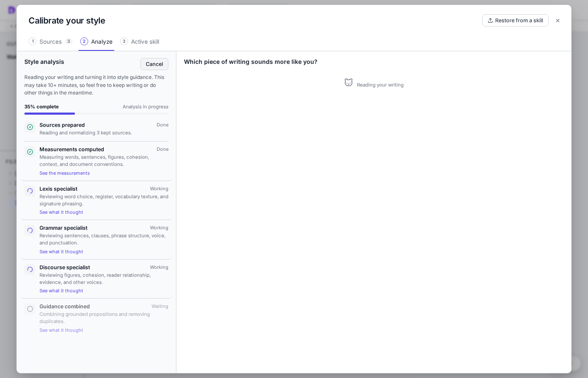Switch to the Active skill tab
Viewport: 588px width, 378px height.
click(140, 42)
